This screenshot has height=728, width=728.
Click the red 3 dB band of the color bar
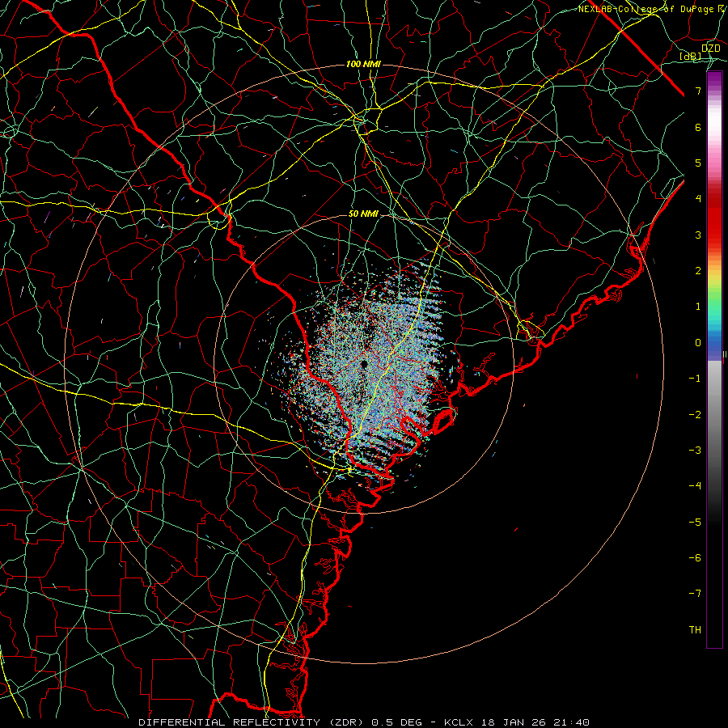[x=714, y=235]
